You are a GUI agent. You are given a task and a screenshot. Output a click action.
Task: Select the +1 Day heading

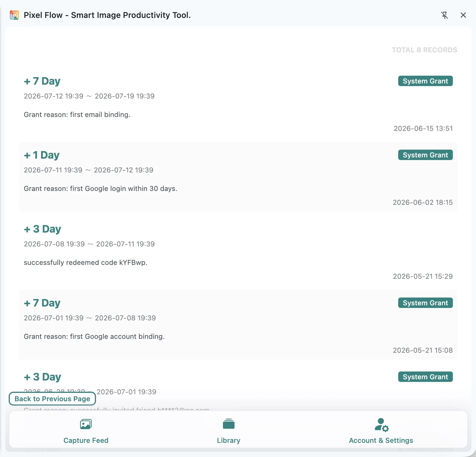[42, 155]
